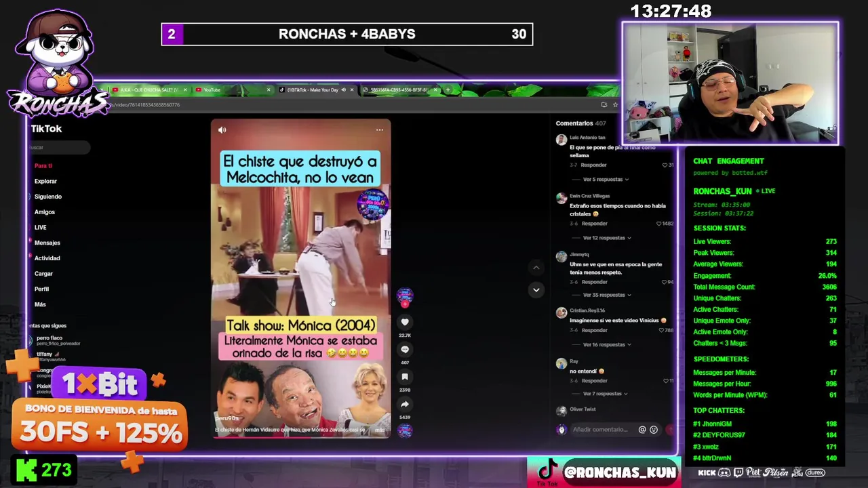Open LIVE in the sidebar
Screen dimensions: 868x488
41,227
